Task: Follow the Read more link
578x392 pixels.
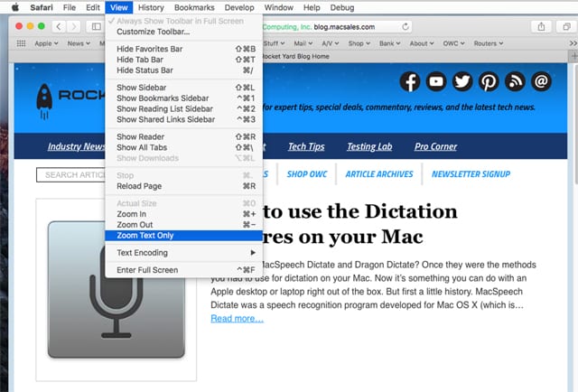Action: (x=237, y=319)
